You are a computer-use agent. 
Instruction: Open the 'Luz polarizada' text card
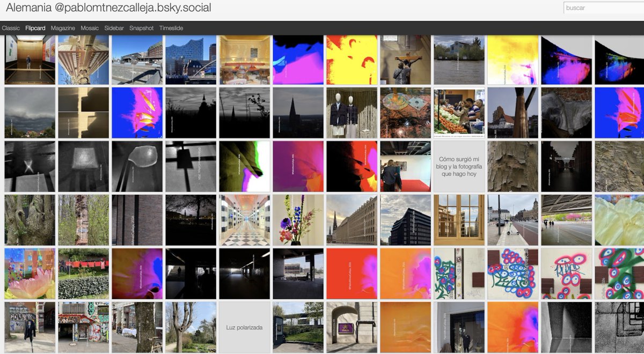[x=244, y=327]
